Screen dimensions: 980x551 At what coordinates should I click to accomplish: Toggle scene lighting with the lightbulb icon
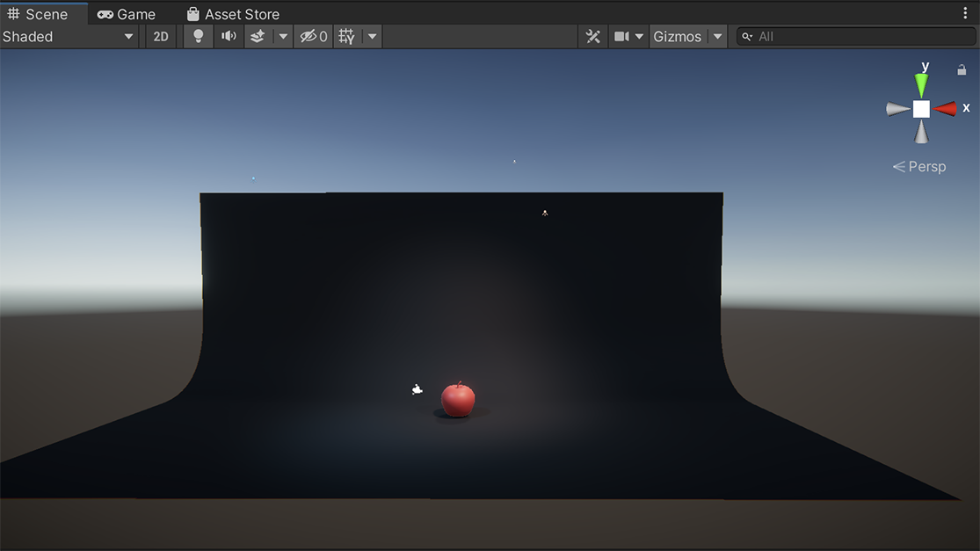tap(199, 37)
